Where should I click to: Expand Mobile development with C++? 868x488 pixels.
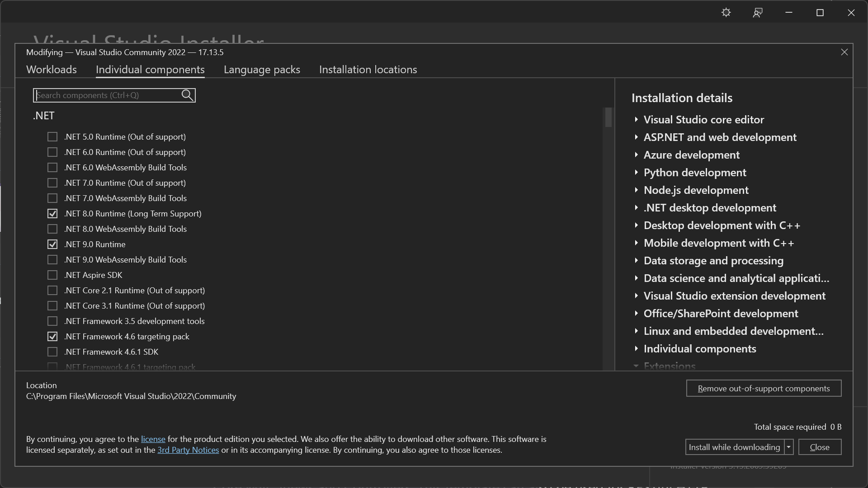636,243
